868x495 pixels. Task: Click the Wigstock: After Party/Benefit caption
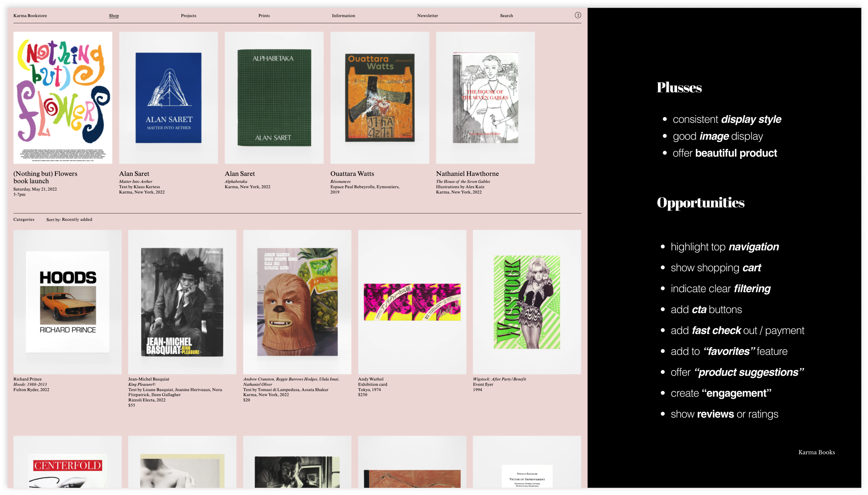coord(499,379)
